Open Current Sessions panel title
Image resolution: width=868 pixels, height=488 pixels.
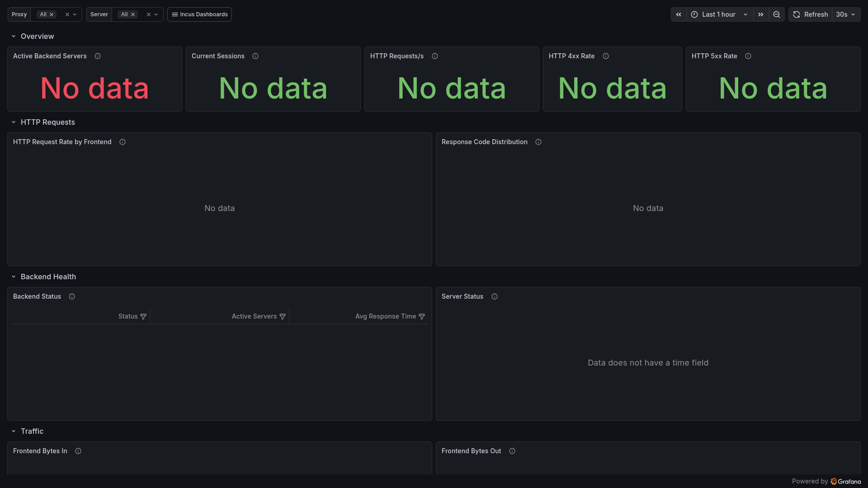[x=218, y=56]
